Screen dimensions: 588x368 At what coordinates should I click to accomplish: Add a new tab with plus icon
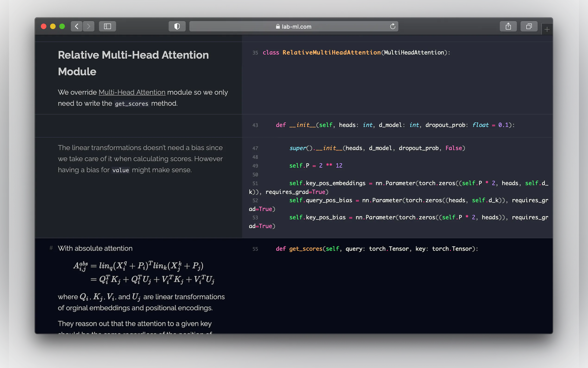[x=547, y=30]
